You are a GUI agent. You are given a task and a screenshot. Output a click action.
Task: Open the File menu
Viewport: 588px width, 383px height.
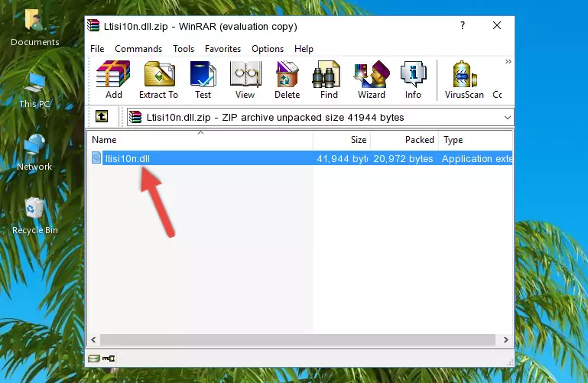[x=97, y=49]
